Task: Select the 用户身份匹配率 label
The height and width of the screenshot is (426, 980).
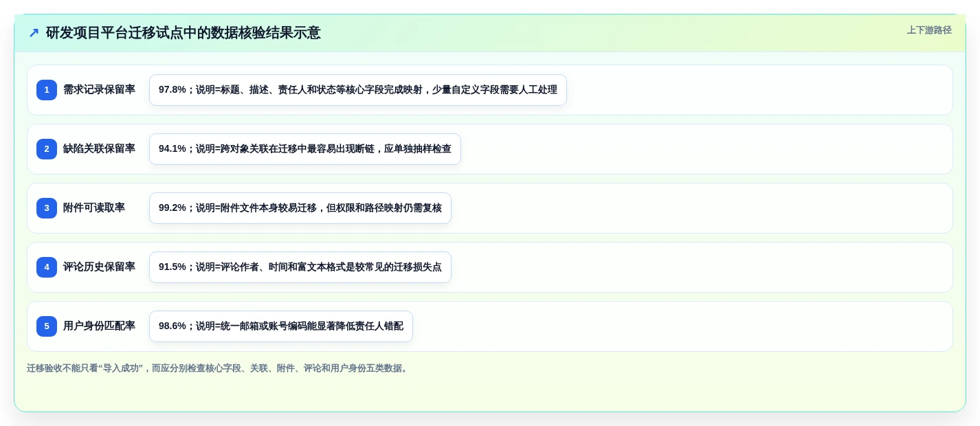Action: click(x=99, y=326)
